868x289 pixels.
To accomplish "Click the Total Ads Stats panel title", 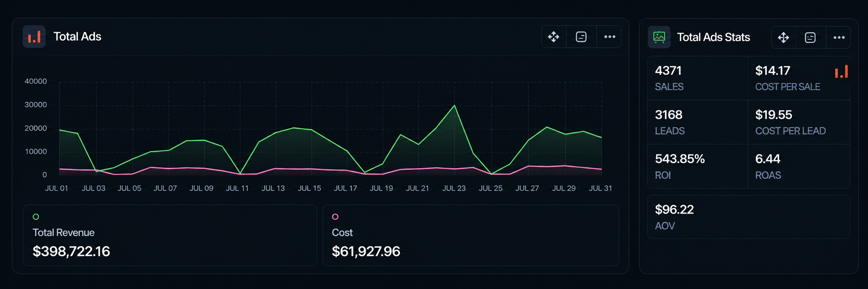I will click(713, 37).
